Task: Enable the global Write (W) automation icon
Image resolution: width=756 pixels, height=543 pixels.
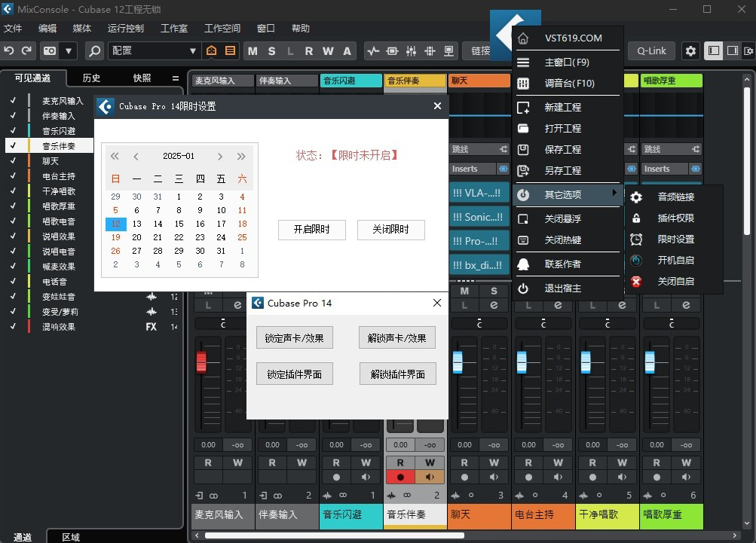Action: point(326,50)
